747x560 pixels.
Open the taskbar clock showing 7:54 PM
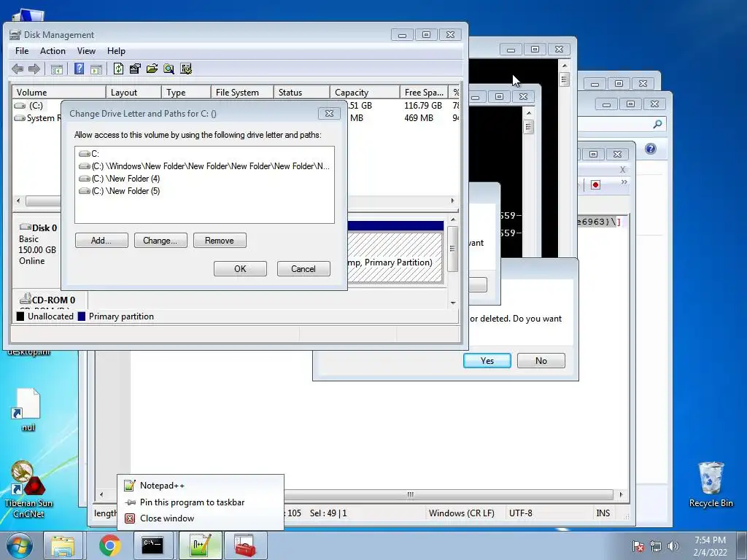tap(710, 546)
